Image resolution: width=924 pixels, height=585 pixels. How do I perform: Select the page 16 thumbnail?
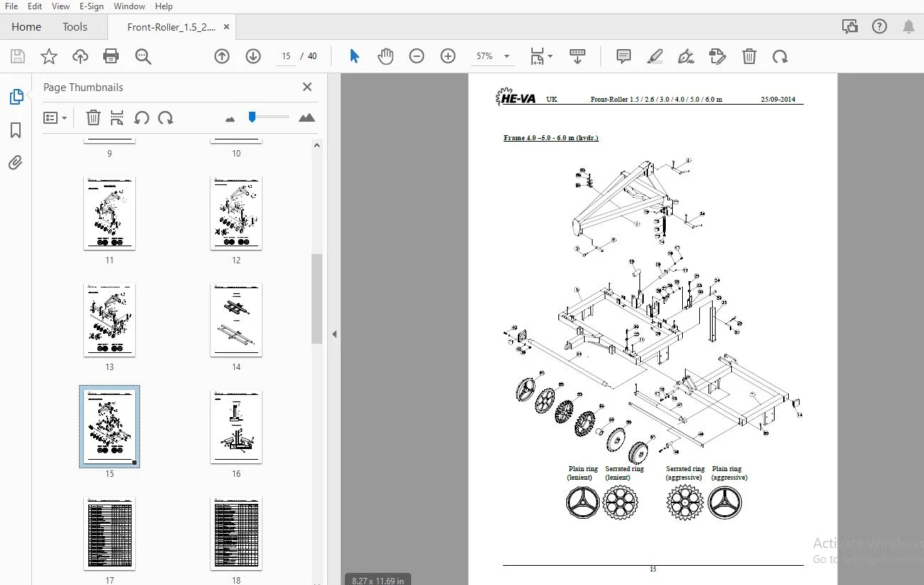point(236,427)
